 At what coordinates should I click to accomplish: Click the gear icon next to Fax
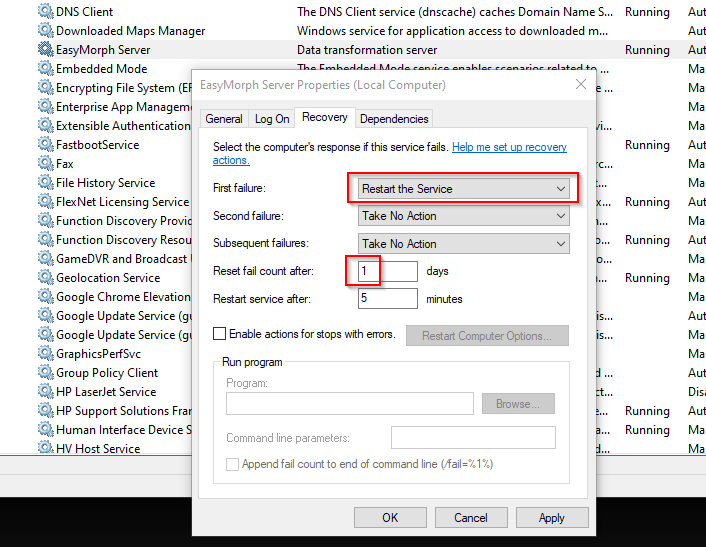pos(46,164)
